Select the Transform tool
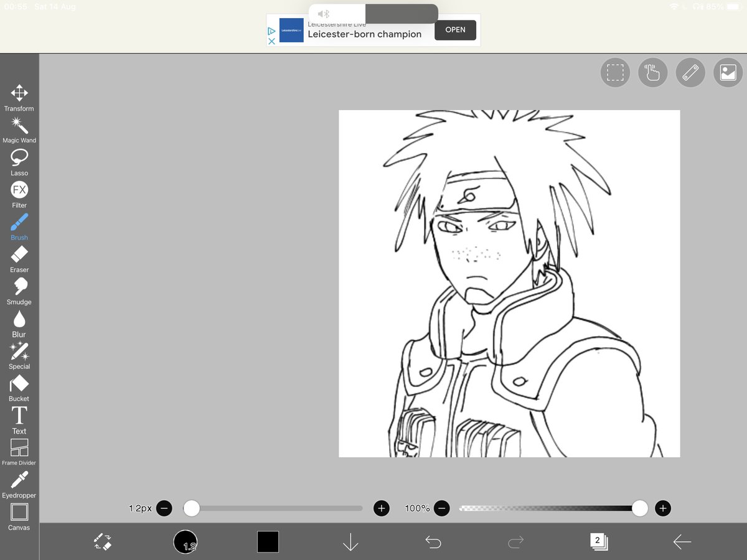Image resolution: width=747 pixels, height=560 pixels. coord(19,93)
